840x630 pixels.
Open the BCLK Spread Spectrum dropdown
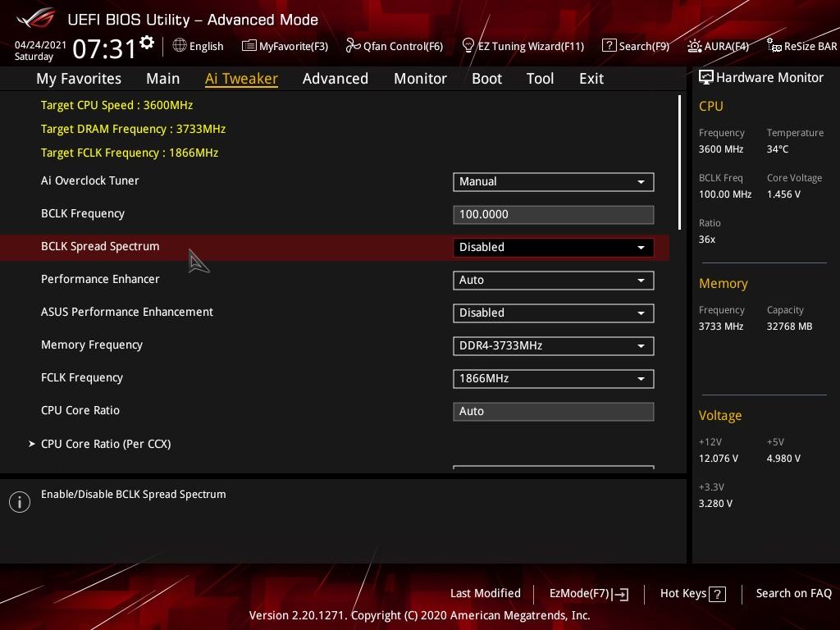(x=554, y=248)
